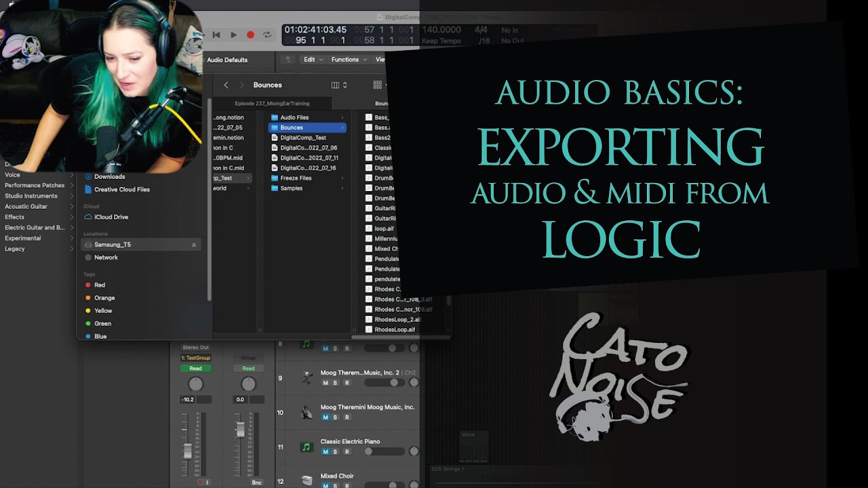
Task: Click green Read automation on Stereo Out strip
Action: 195,369
